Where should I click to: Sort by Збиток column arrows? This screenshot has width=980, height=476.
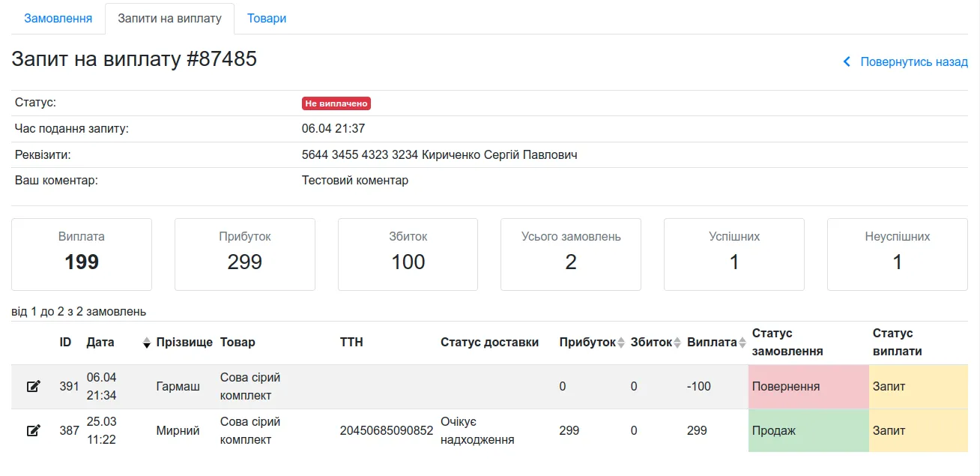coord(678,343)
